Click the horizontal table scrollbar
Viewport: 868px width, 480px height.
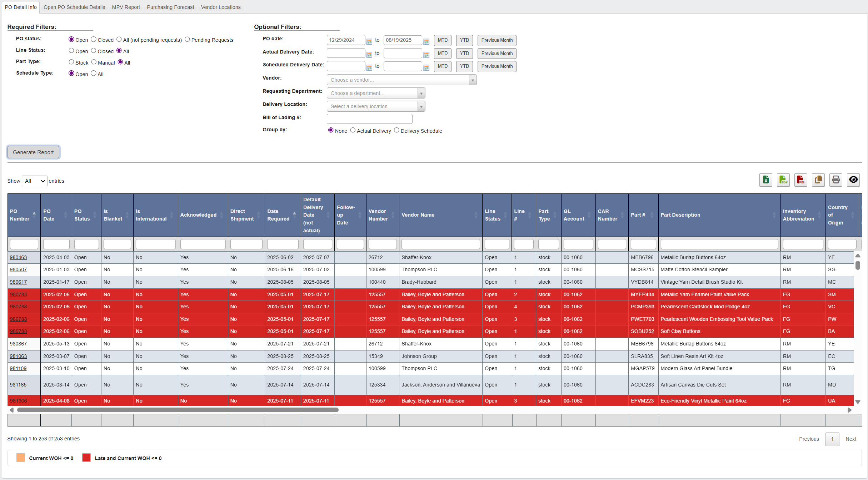coord(178,410)
